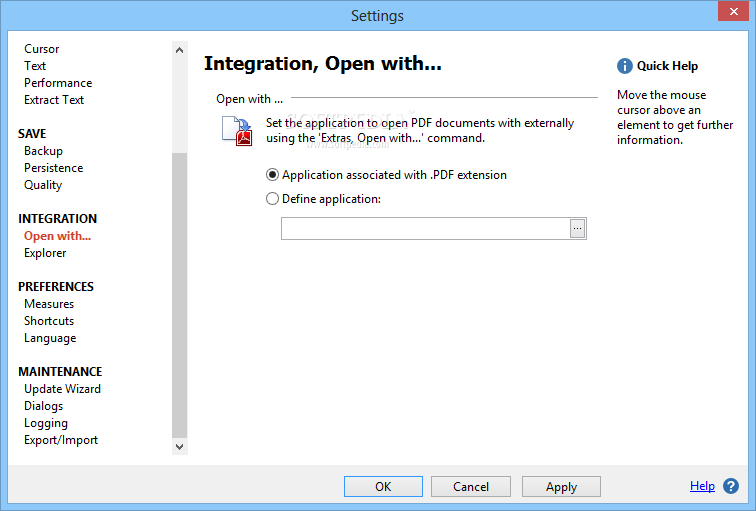Select Application associated with .PDF extension

[273, 175]
